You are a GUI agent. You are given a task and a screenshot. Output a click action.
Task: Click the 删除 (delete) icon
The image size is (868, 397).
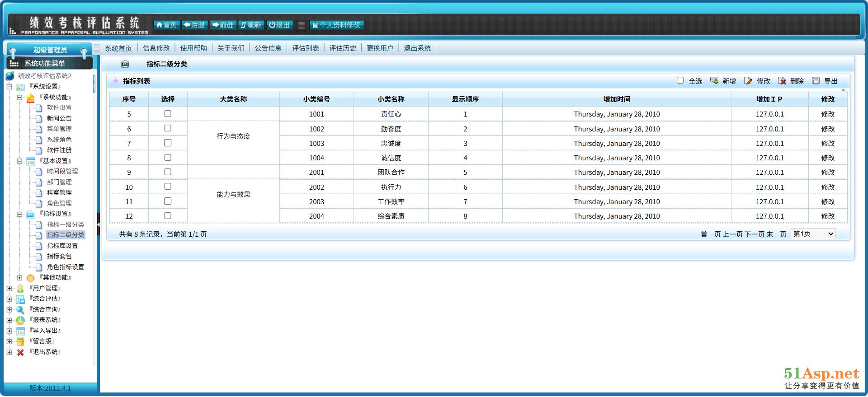pos(782,81)
